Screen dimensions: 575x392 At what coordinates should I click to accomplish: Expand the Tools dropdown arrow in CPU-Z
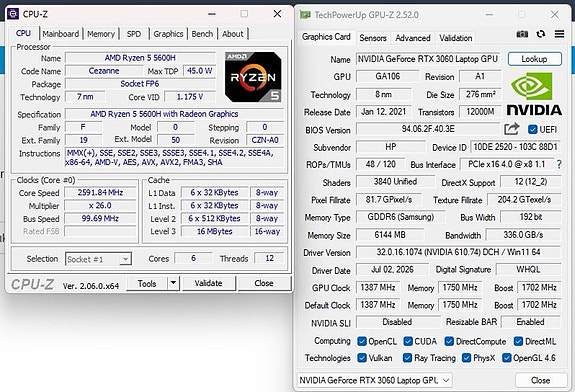(173, 283)
